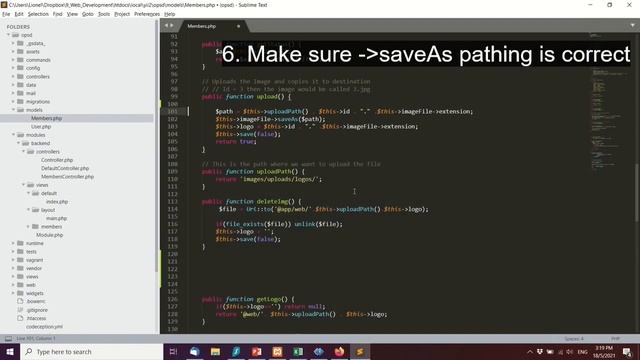Open PowerPoint from the taskbar
The image size is (640, 360).
256,351
